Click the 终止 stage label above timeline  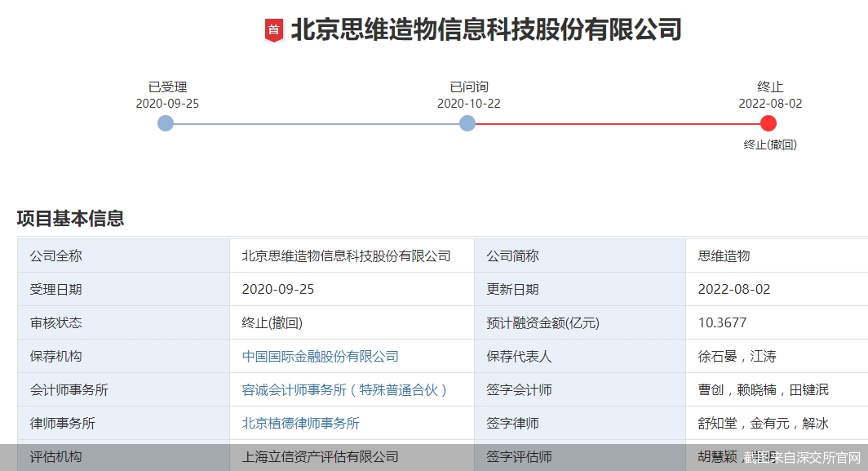(770, 87)
